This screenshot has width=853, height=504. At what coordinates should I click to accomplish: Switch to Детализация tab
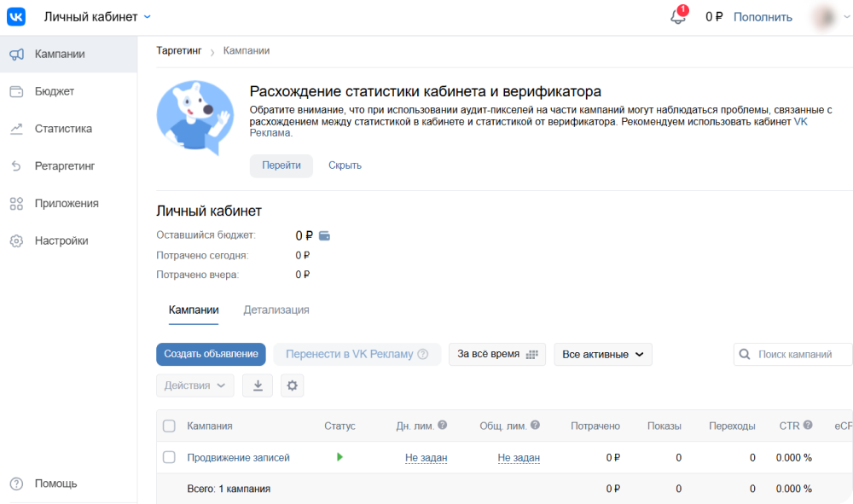coord(276,310)
